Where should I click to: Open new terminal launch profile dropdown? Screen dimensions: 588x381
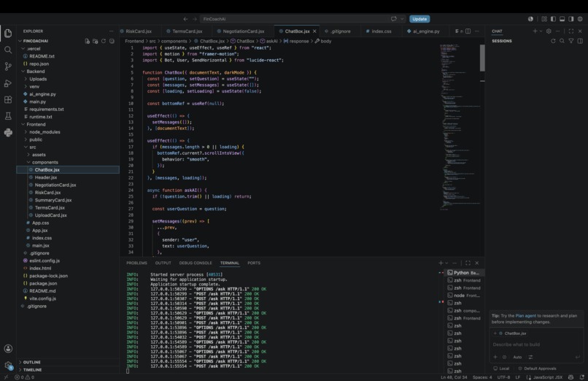pos(446,263)
